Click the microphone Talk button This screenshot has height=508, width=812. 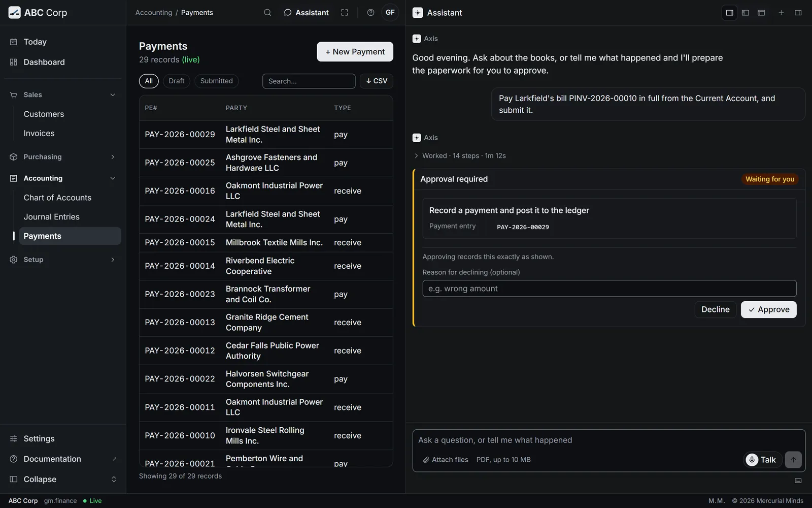pyautogui.click(x=762, y=460)
